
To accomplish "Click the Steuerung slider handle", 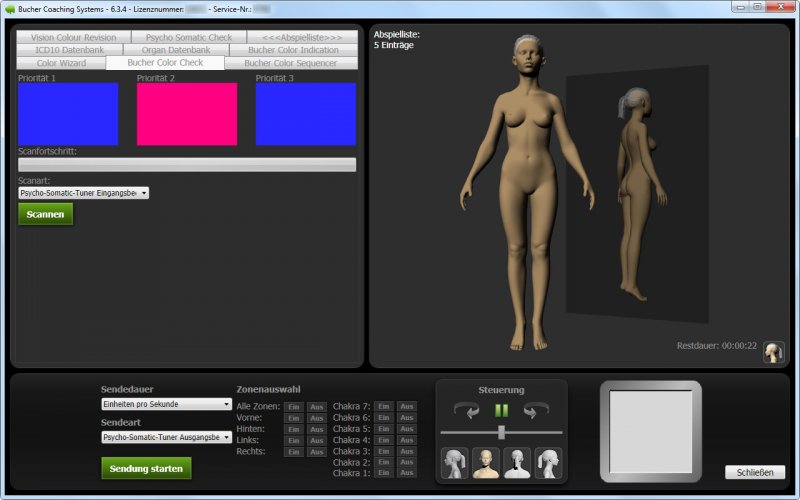I will click(x=502, y=432).
